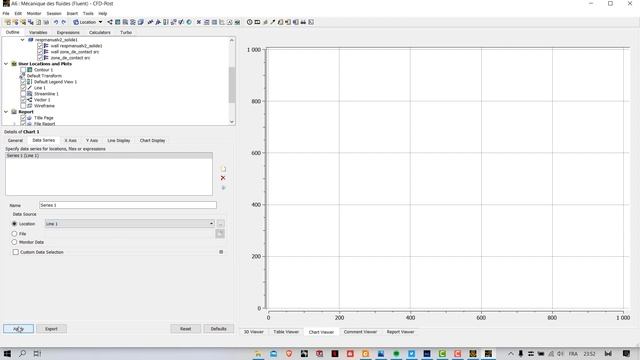The height and width of the screenshot is (360, 640).
Task: Click the Expression toolbar icon
Action: coord(207,22)
